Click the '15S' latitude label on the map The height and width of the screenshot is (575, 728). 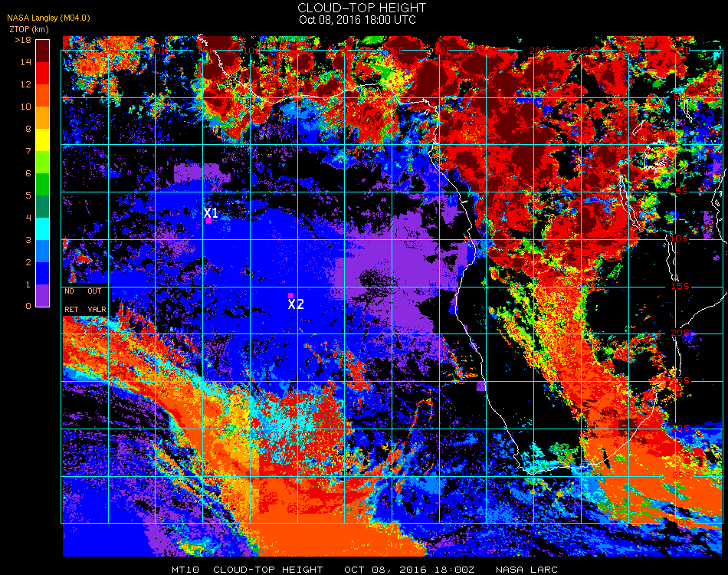[x=680, y=286]
